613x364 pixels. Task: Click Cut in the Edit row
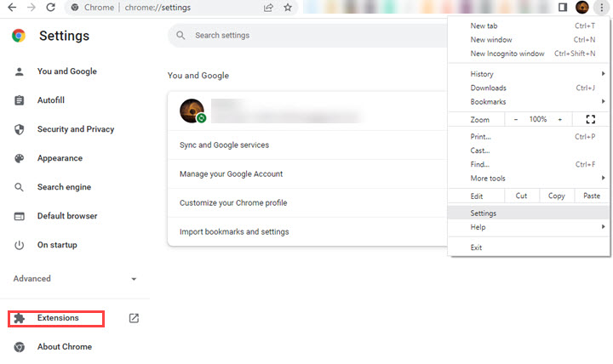tap(522, 196)
